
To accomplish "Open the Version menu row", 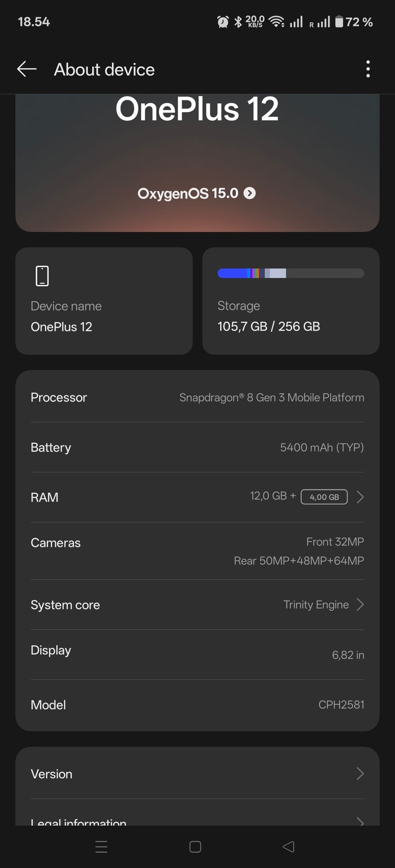I will tap(197, 773).
